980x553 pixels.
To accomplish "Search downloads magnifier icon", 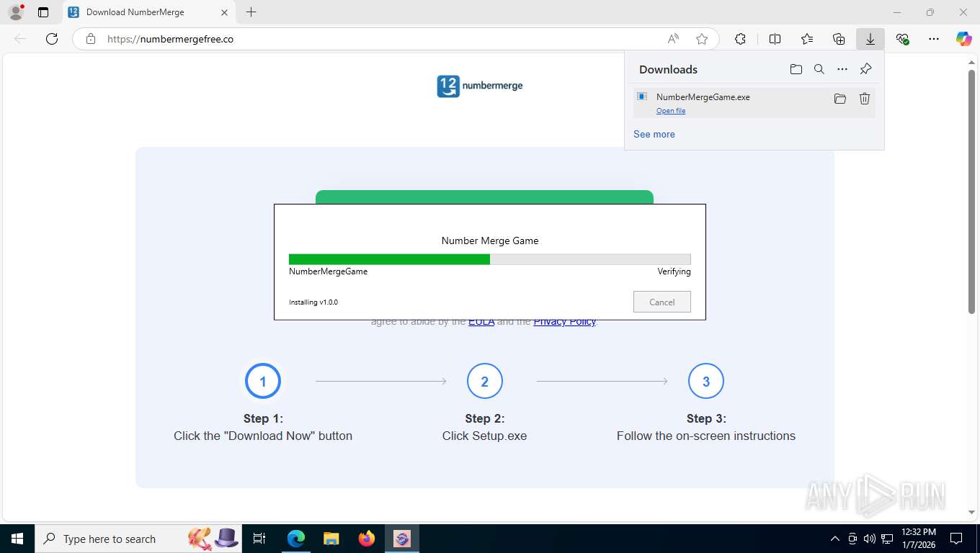I will pos(819,69).
